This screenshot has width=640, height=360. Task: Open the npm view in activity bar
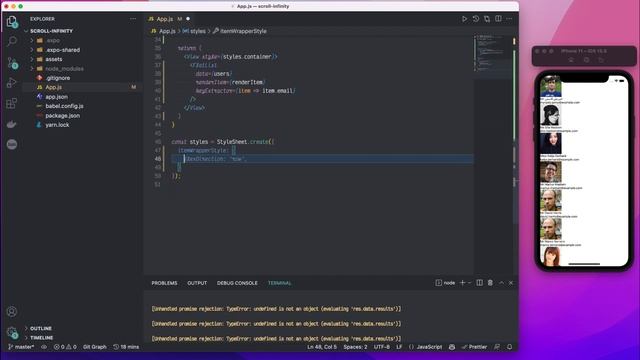click(12, 144)
